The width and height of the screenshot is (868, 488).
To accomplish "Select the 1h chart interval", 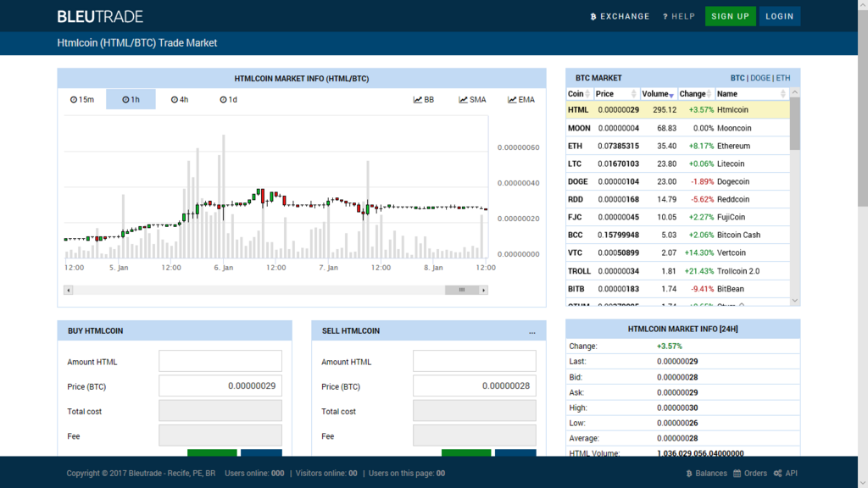I will pyautogui.click(x=131, y=100).
